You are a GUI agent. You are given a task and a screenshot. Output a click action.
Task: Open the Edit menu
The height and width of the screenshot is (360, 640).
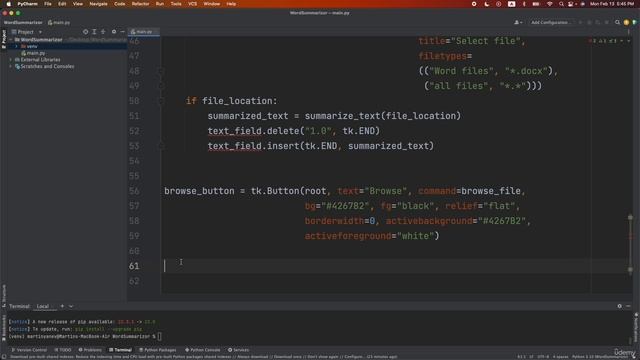coord(62,4)
